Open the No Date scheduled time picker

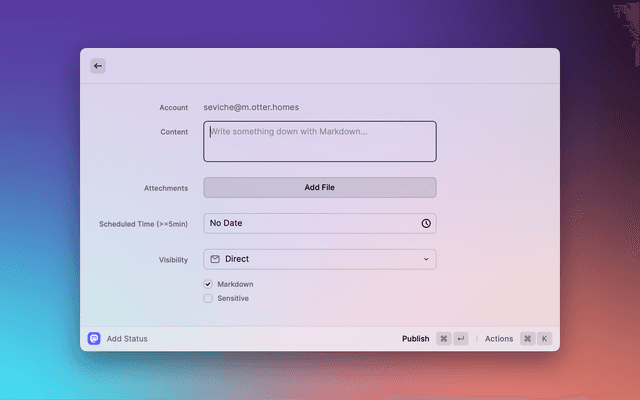point(320,223)
